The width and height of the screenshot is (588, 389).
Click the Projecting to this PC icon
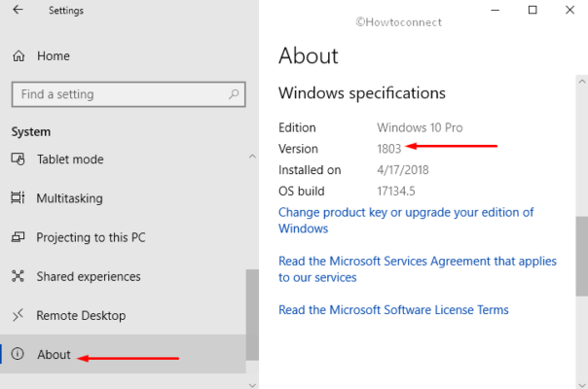click(x=18, y=237)
